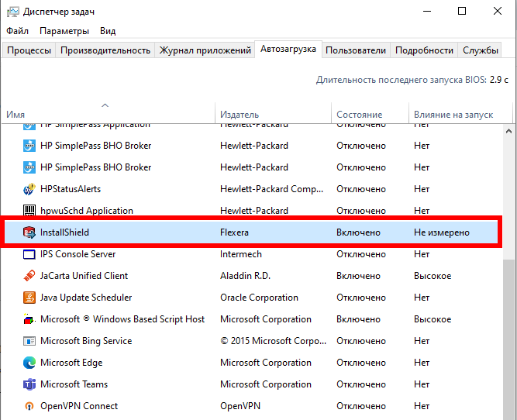The image size is (517, 420).
Task: Click the HPStatusAlerts icon
Action: [x=29, y=189]
